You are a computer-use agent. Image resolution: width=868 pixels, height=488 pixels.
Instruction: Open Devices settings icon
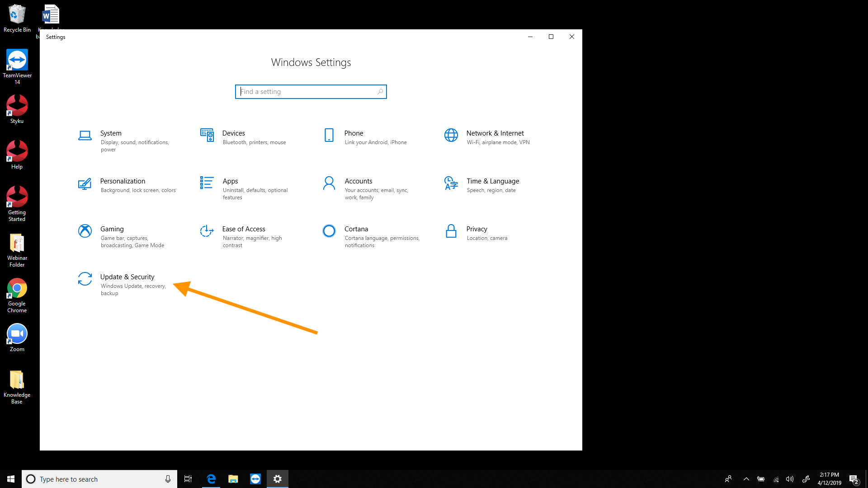[x=207, y=135]
